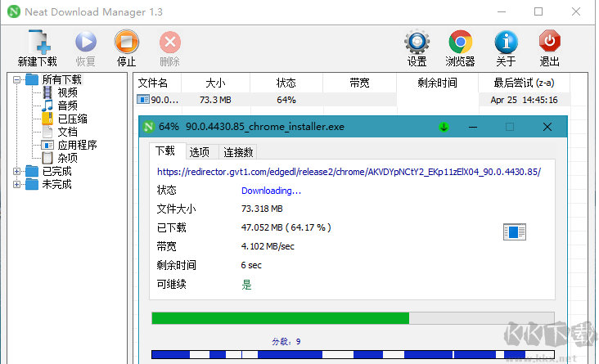Click the 删除 delete icon

(170, 42)
